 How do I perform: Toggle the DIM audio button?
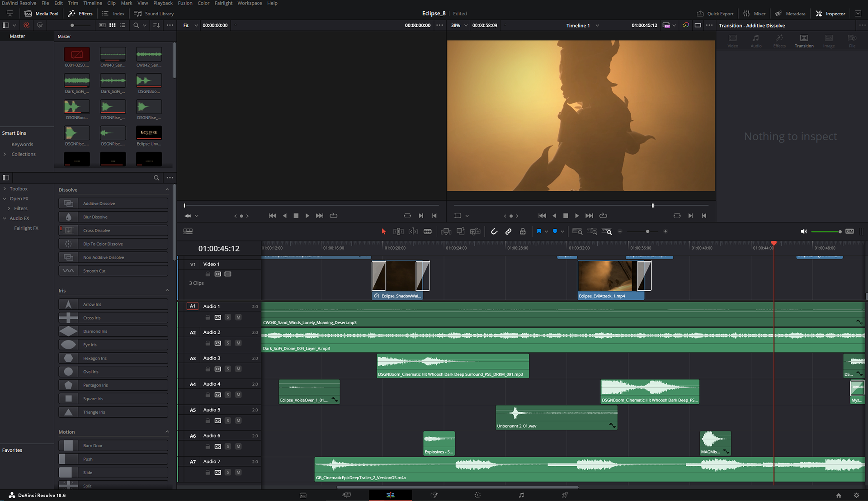849,232
